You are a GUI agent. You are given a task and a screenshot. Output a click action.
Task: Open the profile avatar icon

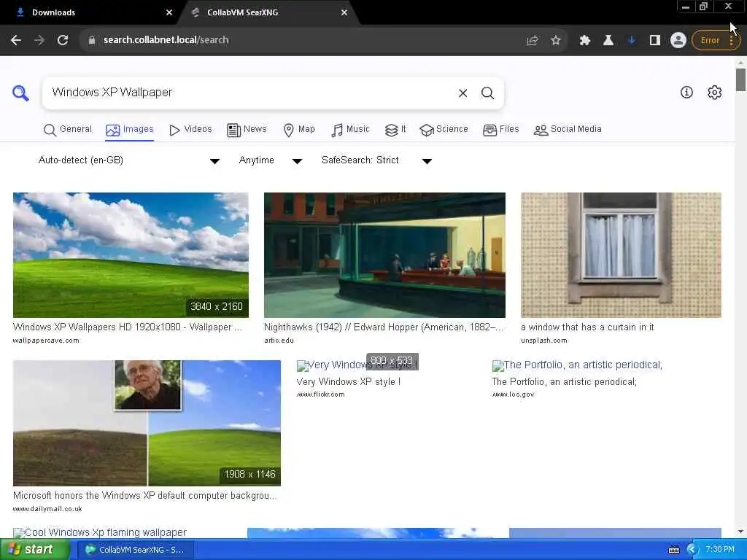click(678, 40)
